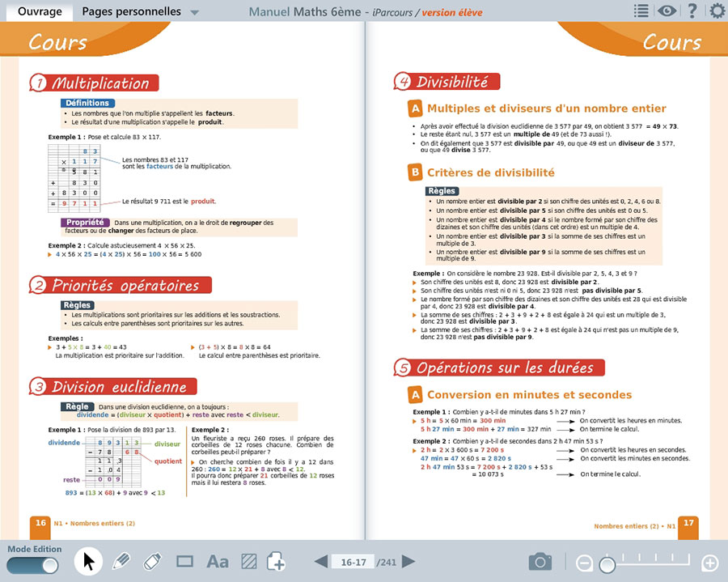
Task: Toggle display with the eye icon
Action: [x=667, y=11]
